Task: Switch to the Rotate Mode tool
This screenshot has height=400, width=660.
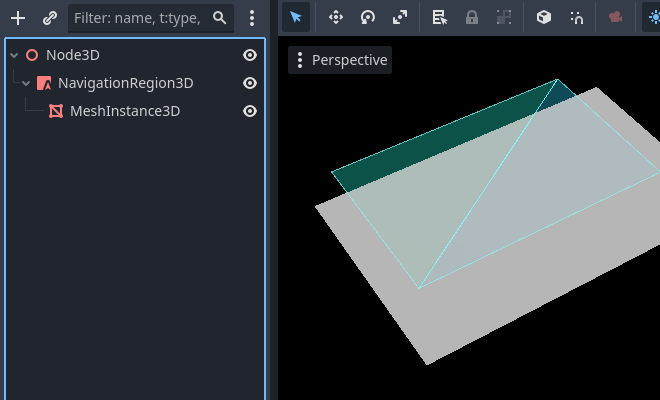Action: point(368,17)
